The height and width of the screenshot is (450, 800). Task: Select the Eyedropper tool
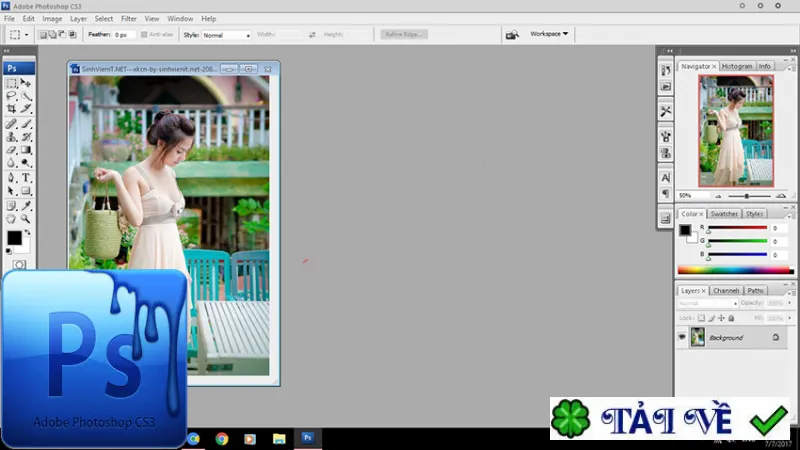click(x=26, y=206)
